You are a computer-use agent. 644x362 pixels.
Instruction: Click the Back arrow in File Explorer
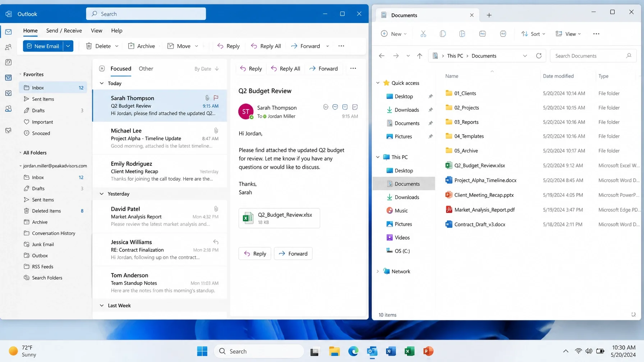382,56
